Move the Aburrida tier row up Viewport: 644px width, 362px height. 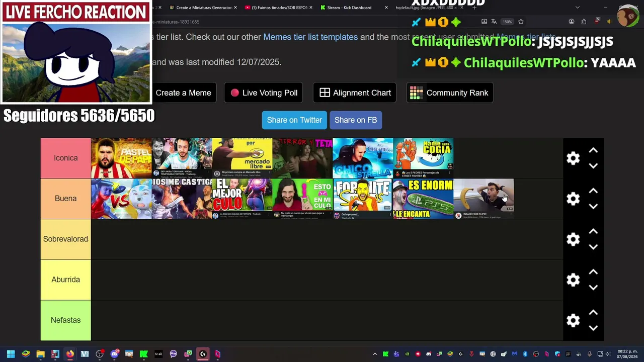tap(593, 272)
